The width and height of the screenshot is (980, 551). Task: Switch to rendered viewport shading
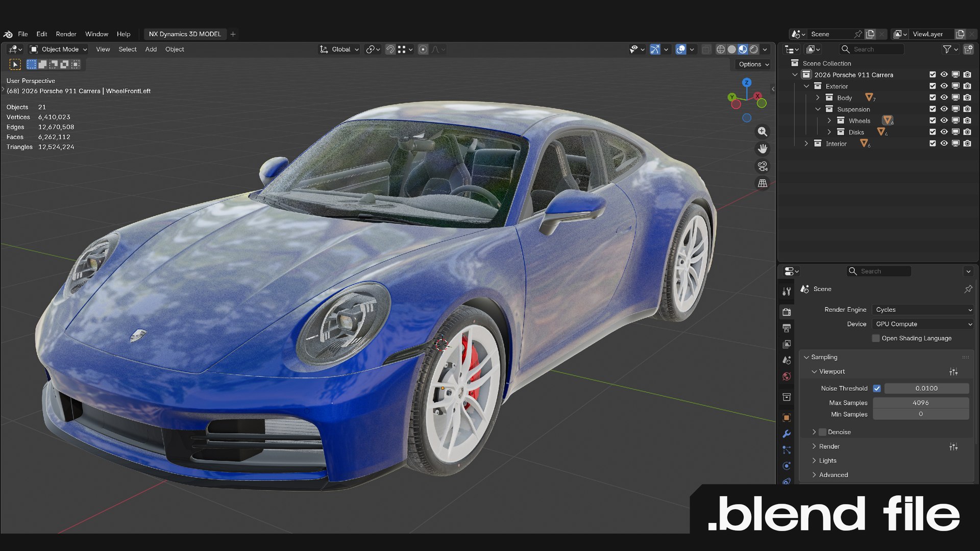click(754, 49)
